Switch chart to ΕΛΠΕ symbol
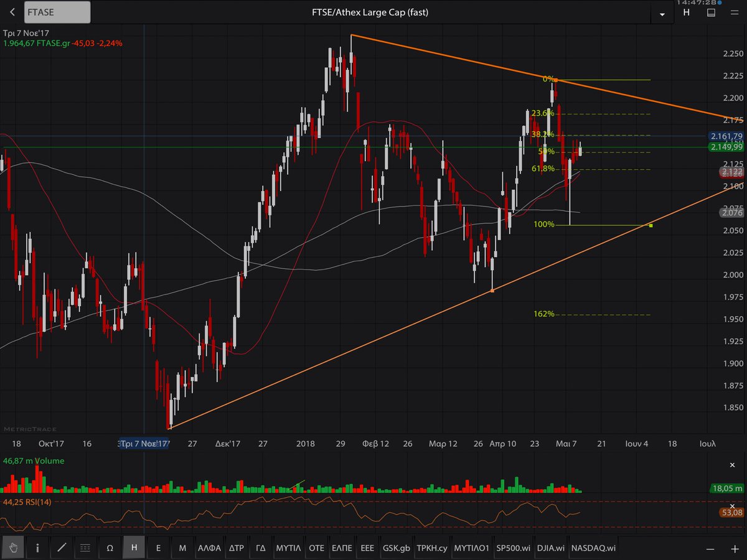The width and height of the screenshot is (747, 560). pos(342,548)
